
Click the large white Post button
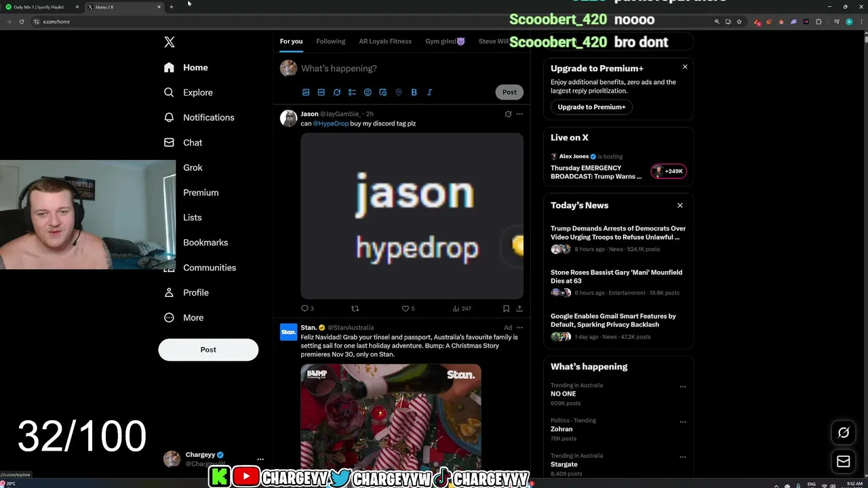coord(208,350)
